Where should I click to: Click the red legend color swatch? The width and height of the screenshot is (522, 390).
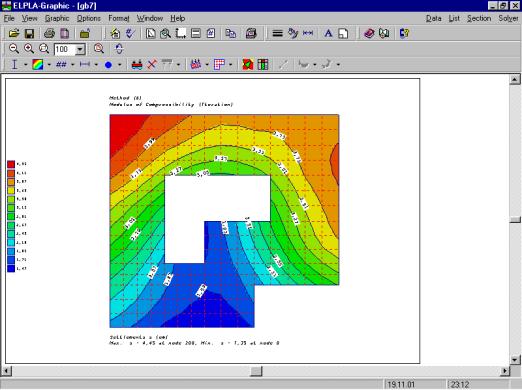(x=11, y=164)
